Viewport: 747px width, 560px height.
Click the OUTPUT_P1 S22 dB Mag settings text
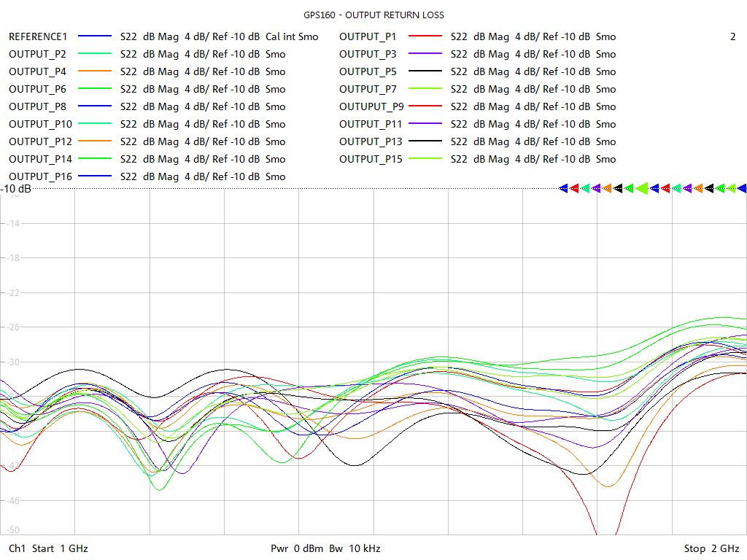[533, 36]
